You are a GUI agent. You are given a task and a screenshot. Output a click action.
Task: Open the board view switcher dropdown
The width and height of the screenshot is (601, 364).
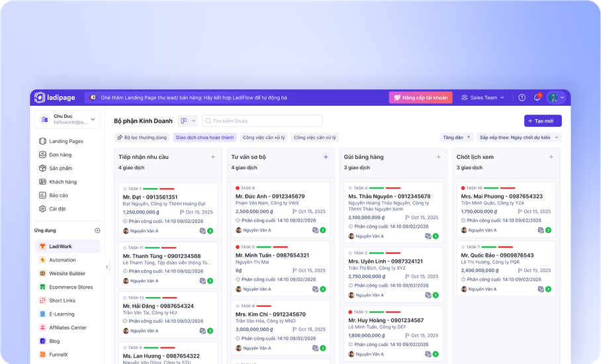coord(187,121)
